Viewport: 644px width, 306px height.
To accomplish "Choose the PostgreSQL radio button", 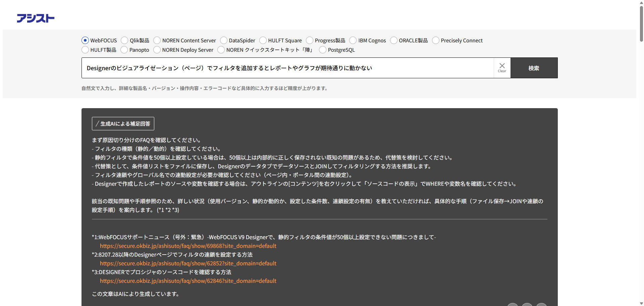I will point(323,50).
